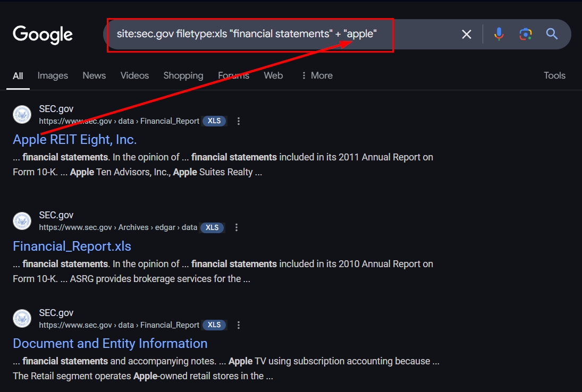The image size is (582, 392).
Task: Open the search Tools options
Action: pos(554,75)
